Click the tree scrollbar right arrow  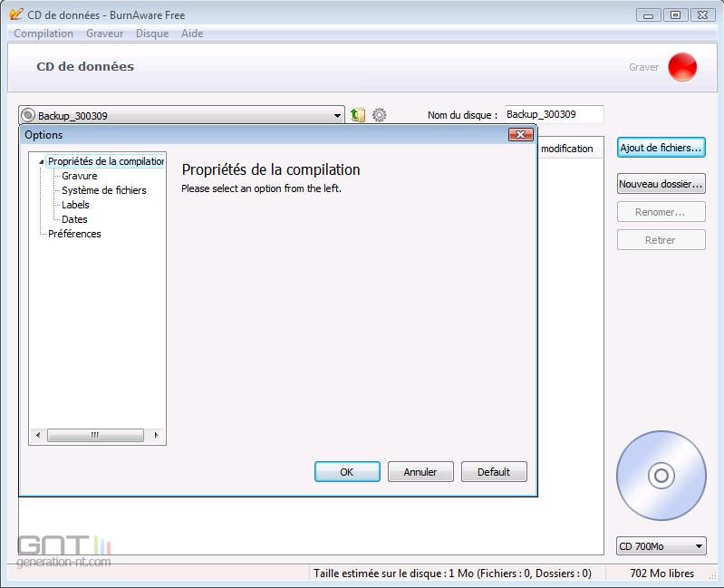(156, 435)
